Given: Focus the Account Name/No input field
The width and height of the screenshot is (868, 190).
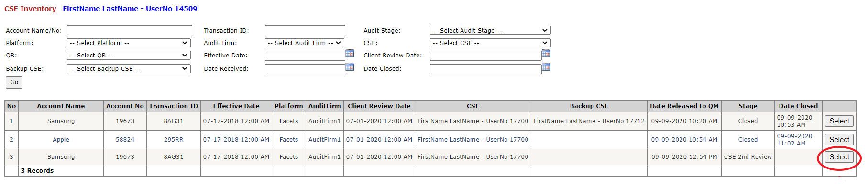Looking at the screenshot, I should (130, 31).
